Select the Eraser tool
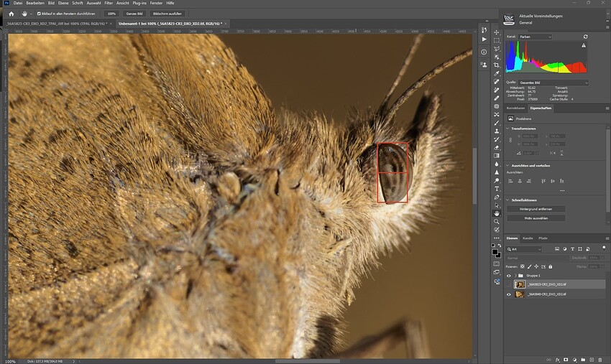Screen dimensions: 611x364 tap(497, 148)
